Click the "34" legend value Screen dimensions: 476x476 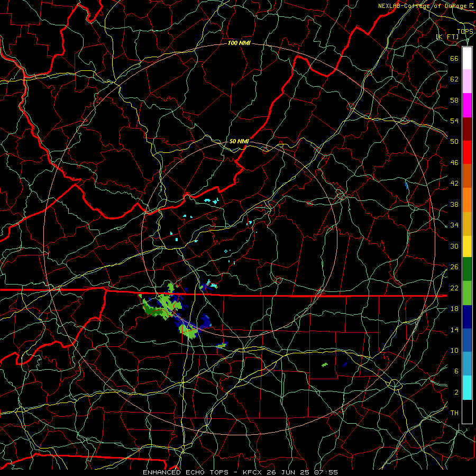pyautogui.click(x=454, y=225)
